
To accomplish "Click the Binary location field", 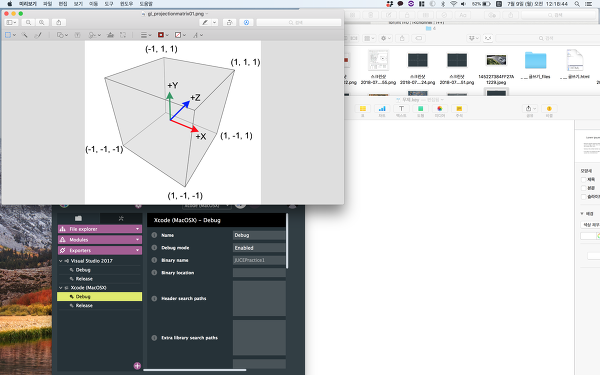I will coord(259,273).
